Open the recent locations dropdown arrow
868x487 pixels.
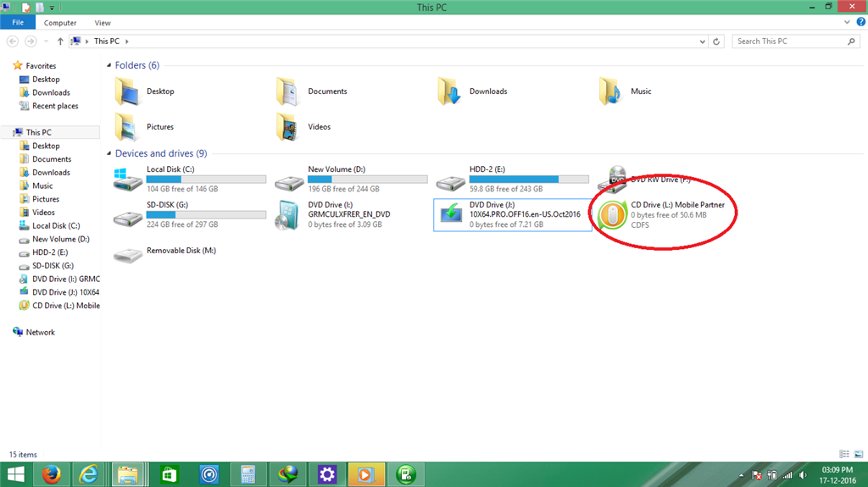[47, 42]
